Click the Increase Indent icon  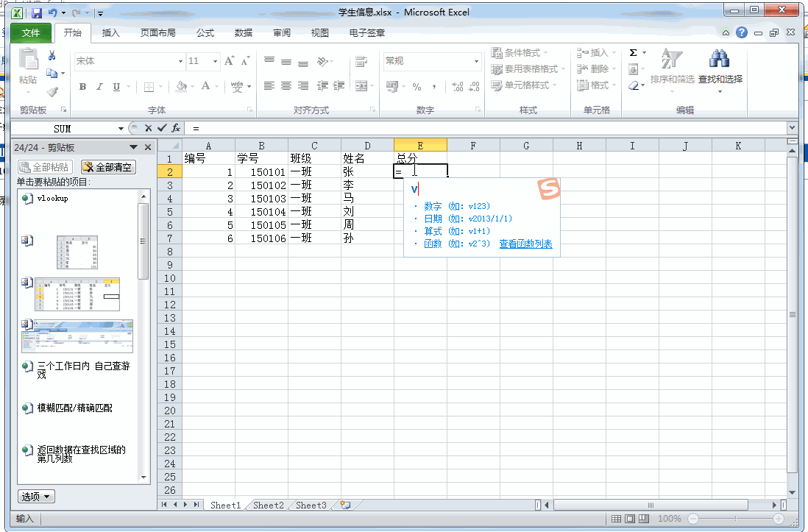tap(339, 86)
